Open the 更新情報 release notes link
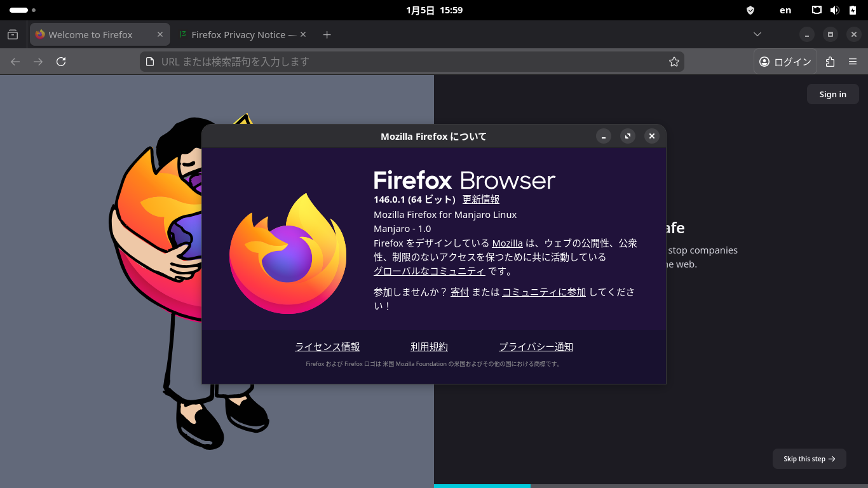Viewport: 868px width, 488px height. click(481, 200)
